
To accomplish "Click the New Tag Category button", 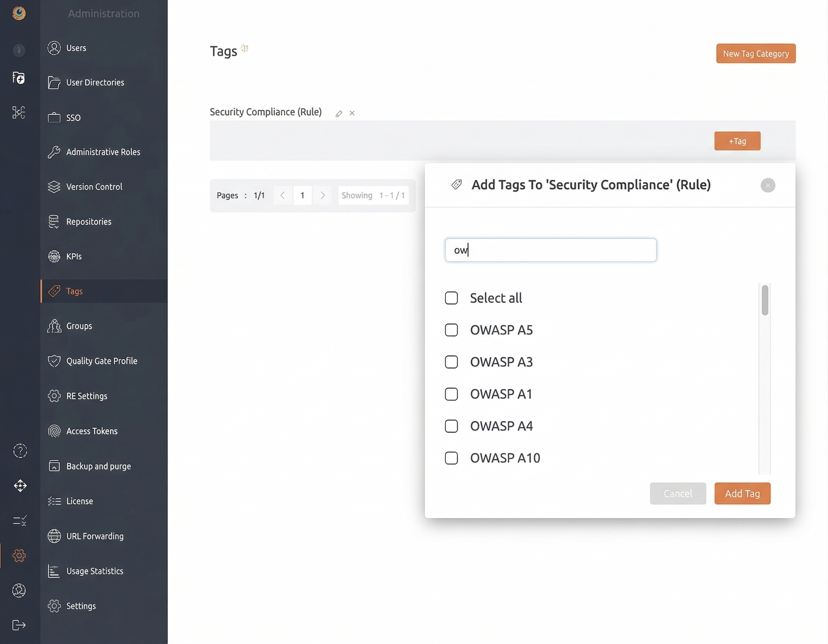I will click(756, 53).
